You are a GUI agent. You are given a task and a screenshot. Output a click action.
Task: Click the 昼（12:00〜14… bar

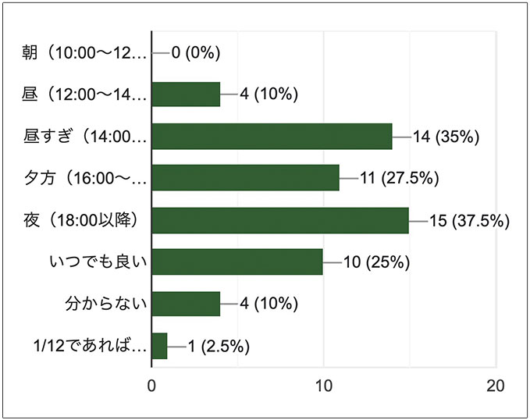[x=186, y=94]
